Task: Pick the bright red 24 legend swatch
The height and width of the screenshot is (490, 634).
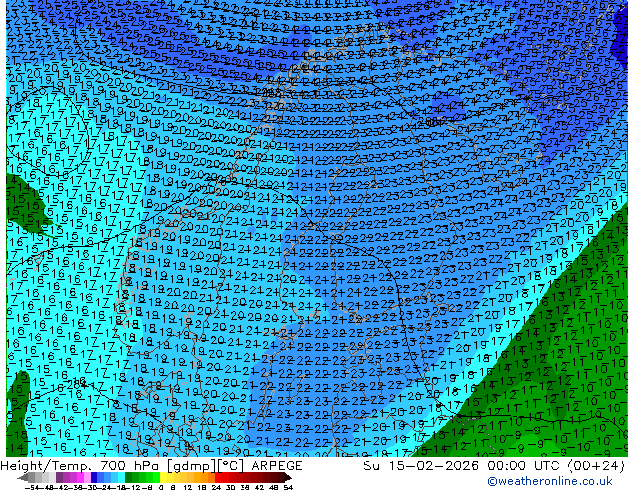Action: pos(218,478)
